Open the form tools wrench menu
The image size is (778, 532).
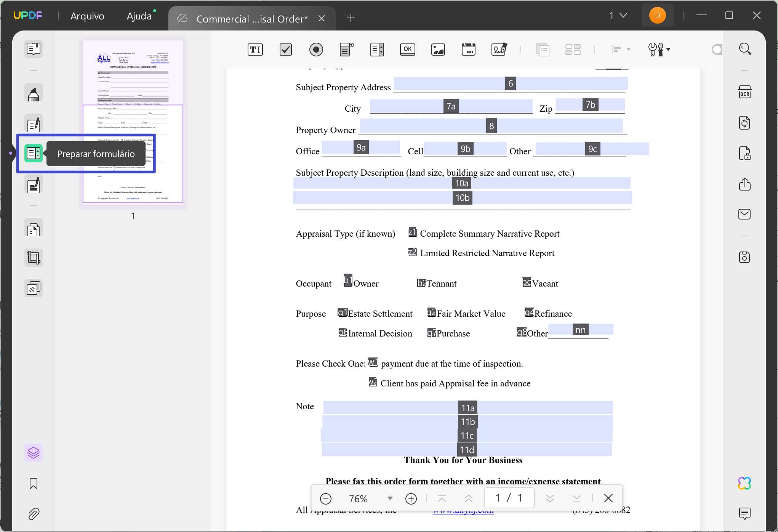(659, 50)
